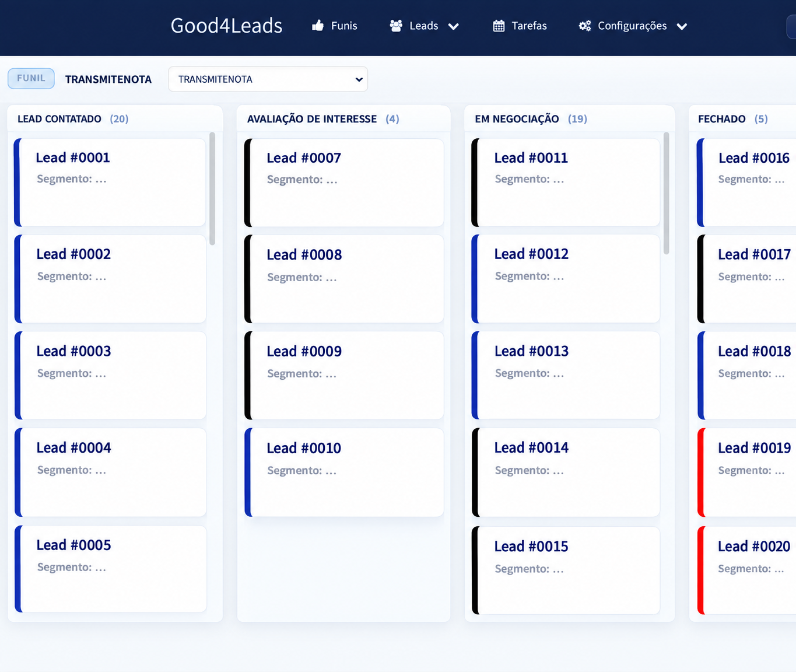Image resolution: width=796 pixels, height=672 pixels.
Task: Click the FUNIL badge button
Action: coord(31,78)
